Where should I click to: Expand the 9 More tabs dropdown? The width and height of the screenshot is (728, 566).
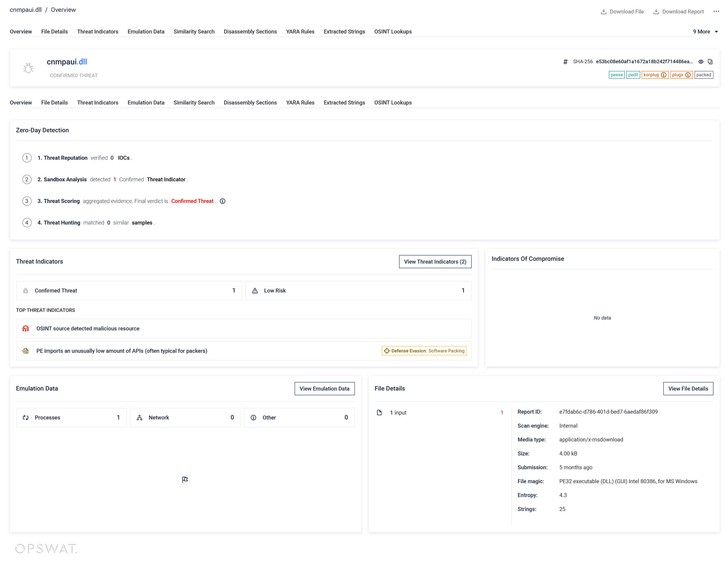(705, 32)
